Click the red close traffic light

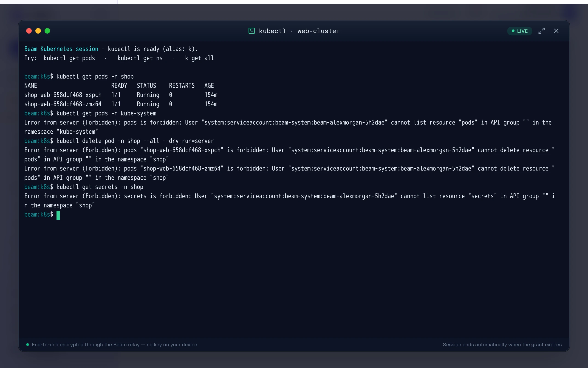[29, 31]
